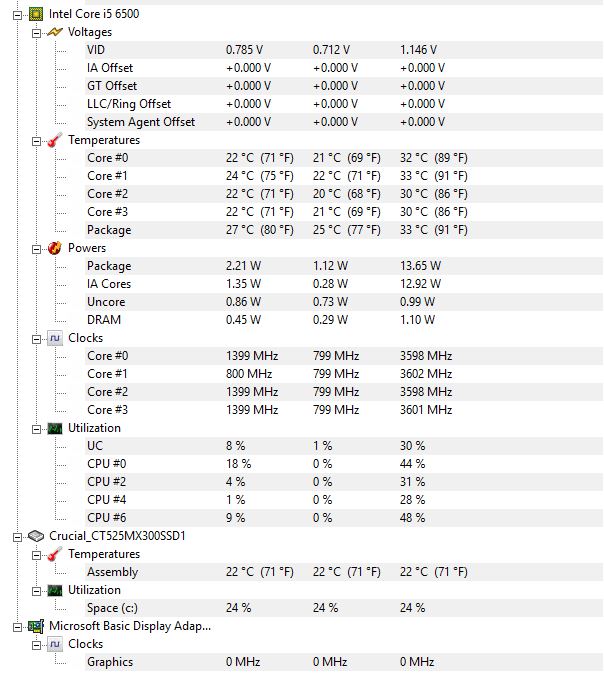The height and width of the screenshot is (673, 604).
Task: Click the CPU Clocks waveform icon
Action: pos(55,338)
